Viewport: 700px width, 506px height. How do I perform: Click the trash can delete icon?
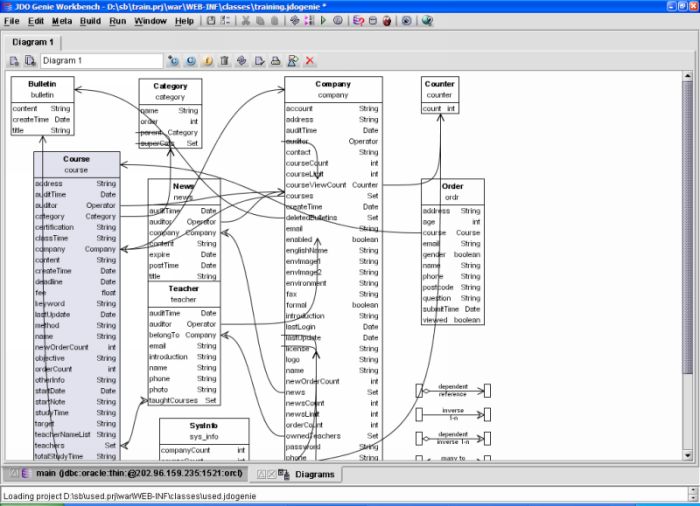(x=225, y=61)
